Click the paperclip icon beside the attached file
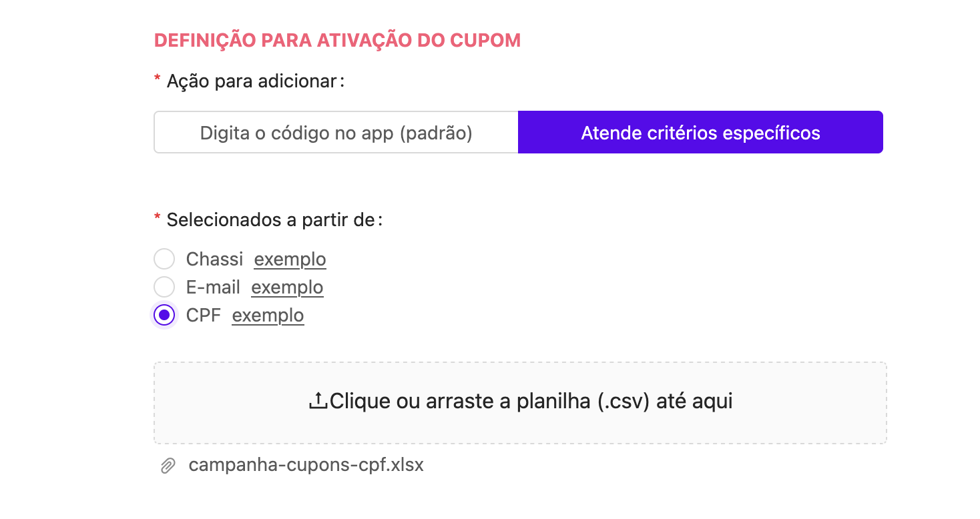Image resolution: width=980 pixels, height=519 pixels. tap(168, 466)
